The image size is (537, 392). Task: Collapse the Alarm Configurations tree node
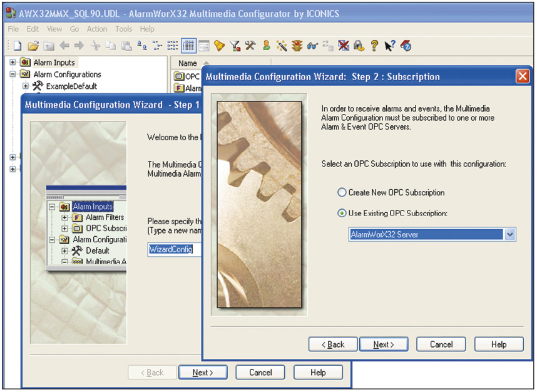pyautogui.click(x=13, y=74)
